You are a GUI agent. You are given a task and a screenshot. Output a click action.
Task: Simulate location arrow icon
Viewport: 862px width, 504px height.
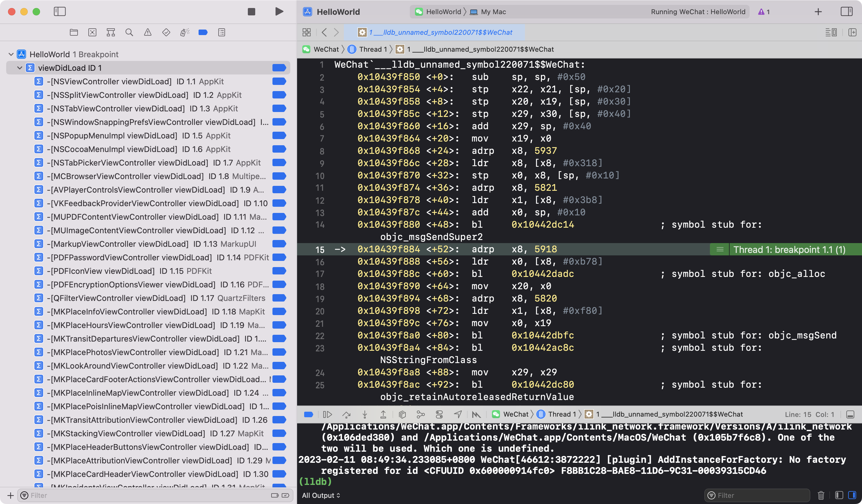click(458, 414)
